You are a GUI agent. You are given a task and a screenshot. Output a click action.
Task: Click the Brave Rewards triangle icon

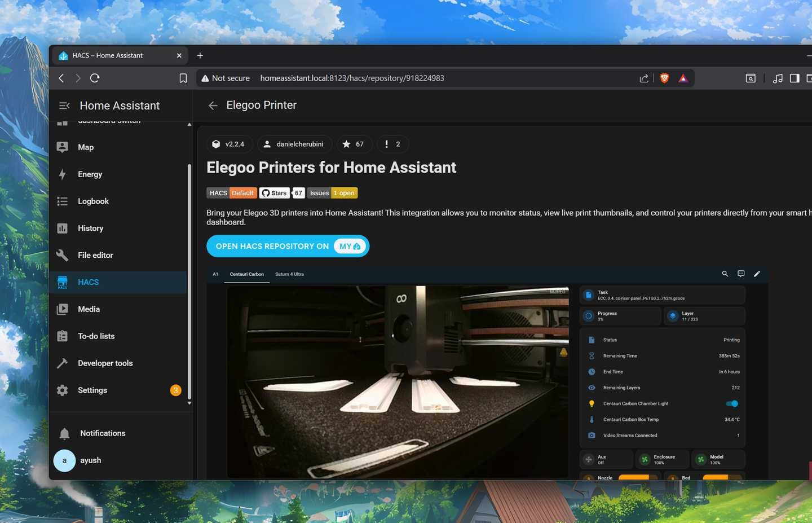(683, 78)
